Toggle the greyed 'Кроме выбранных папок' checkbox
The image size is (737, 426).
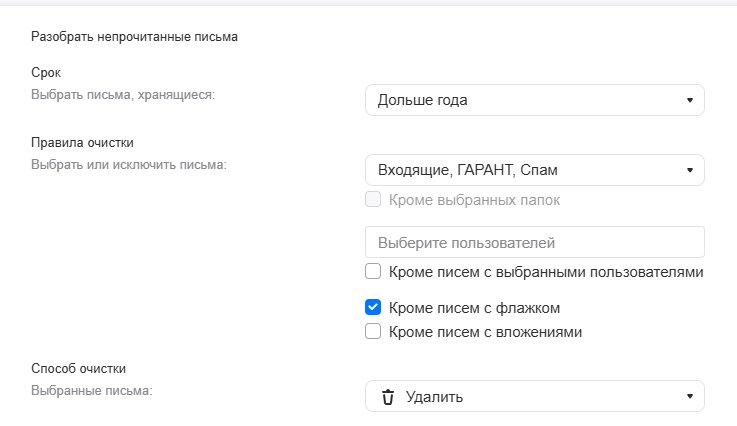tap(373, 199)
